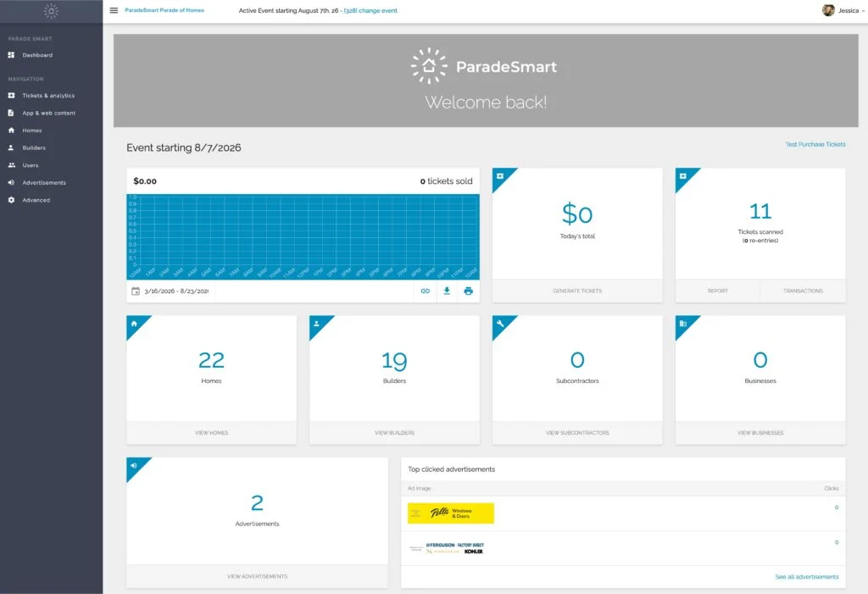Click ParadeSmart Parade of Homes link
The image size is (868, 594).
point(164,10)
